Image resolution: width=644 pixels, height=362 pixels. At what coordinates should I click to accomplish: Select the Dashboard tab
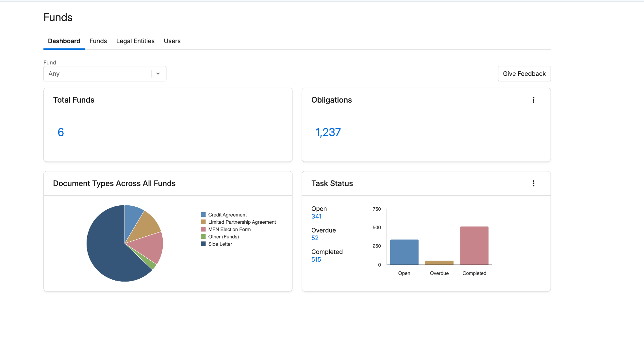(x=64, y=41)
